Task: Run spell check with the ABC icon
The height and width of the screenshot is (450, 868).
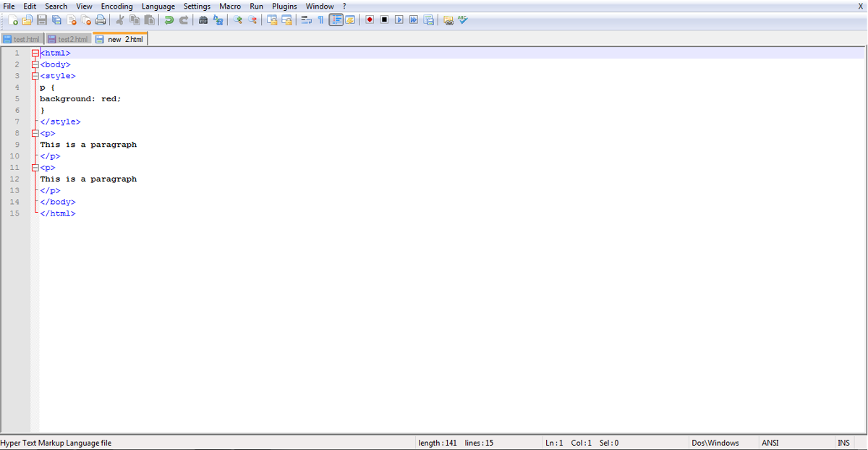Action: [462, 20]
